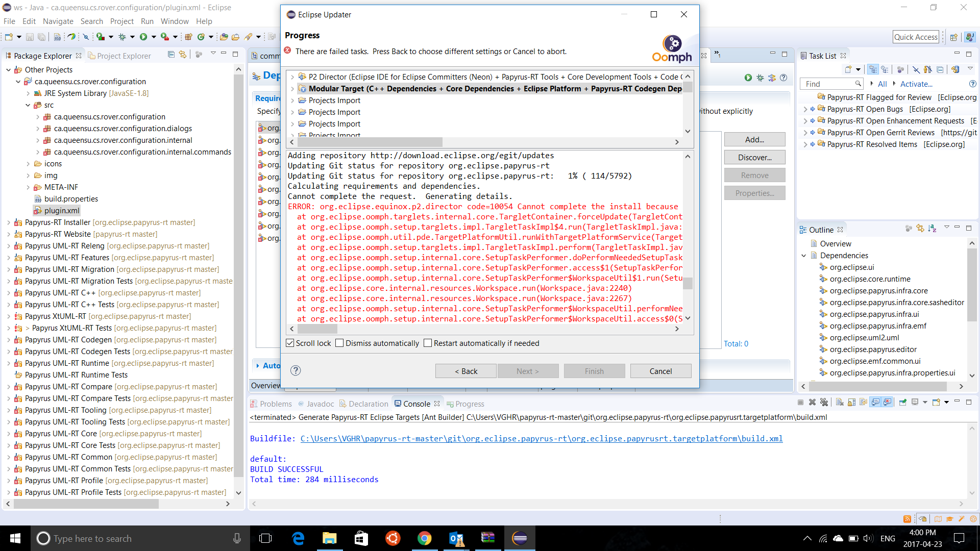980x551 pixels.
Task: Open the build.xml Buildfile link
Action: (541, 439)
